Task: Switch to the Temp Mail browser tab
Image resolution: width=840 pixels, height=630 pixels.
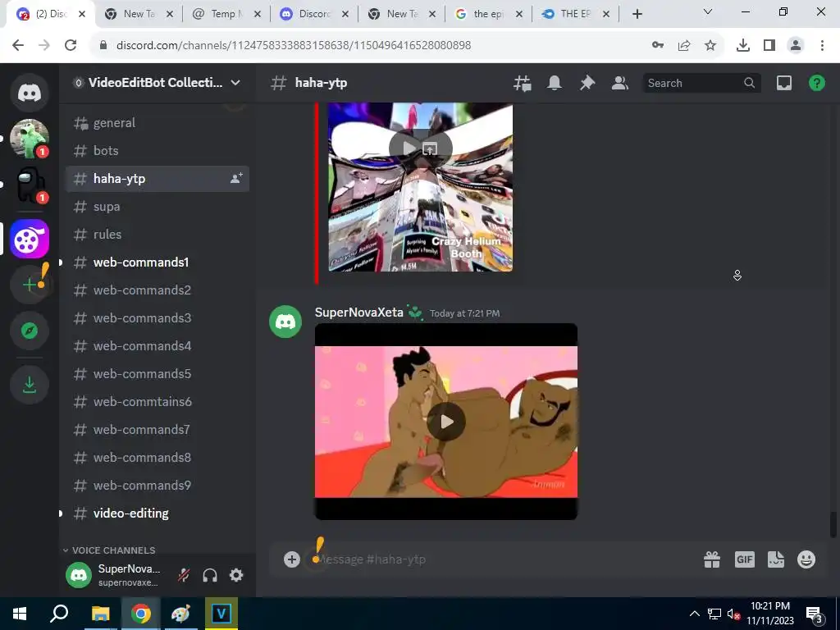Action: pos(225,14)
